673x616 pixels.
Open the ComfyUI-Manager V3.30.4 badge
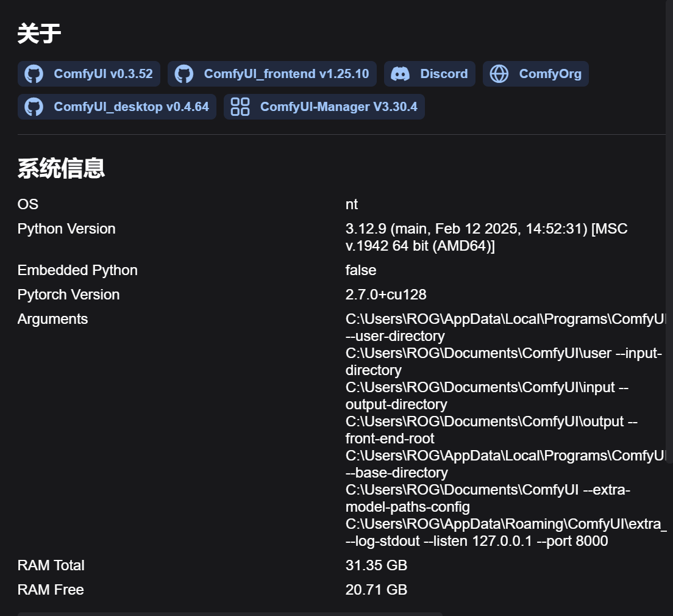coord(324,107)
